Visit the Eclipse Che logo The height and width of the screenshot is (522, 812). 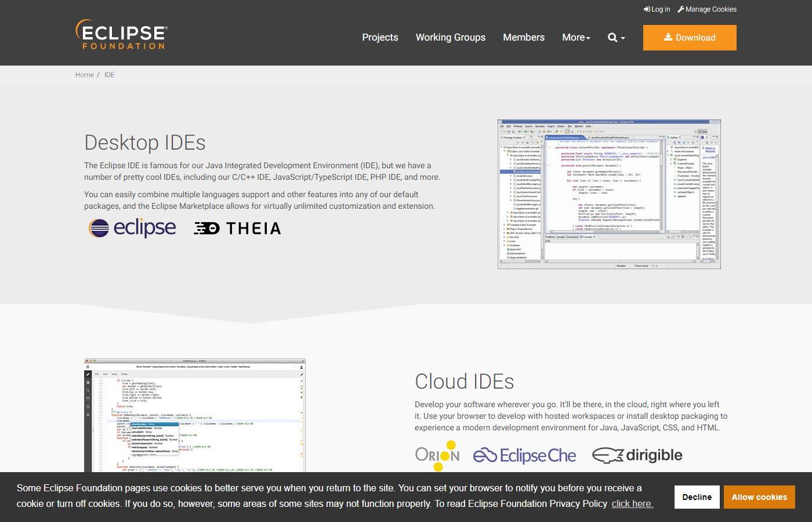click(525, 455)
